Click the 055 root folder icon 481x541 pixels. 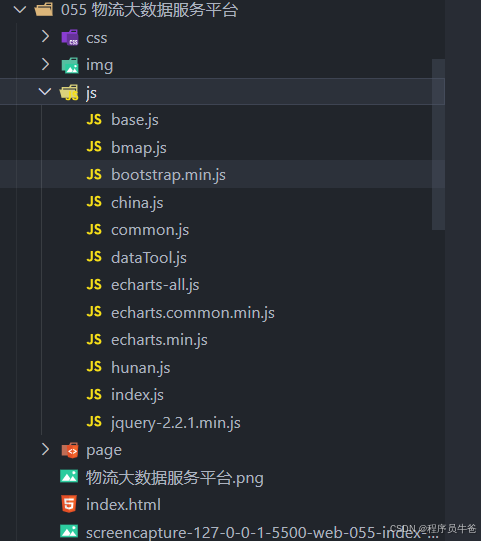click(44, 9)
